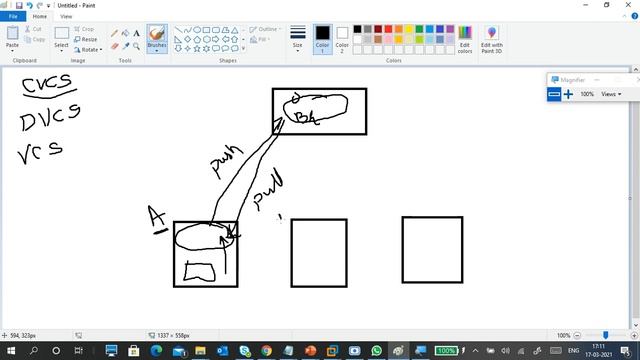
Task: Open the taskbar notification center
Action: [x=625, y=351]
